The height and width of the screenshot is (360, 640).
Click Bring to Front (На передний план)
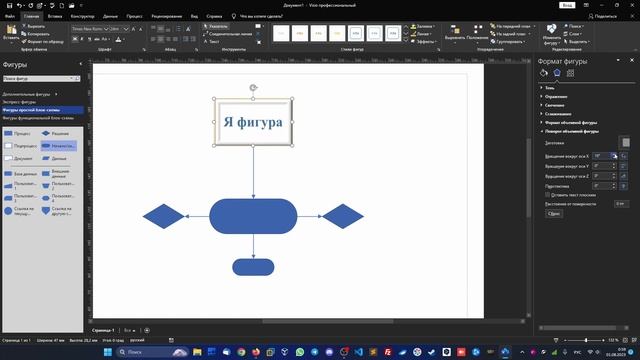(x=513, y=26)
